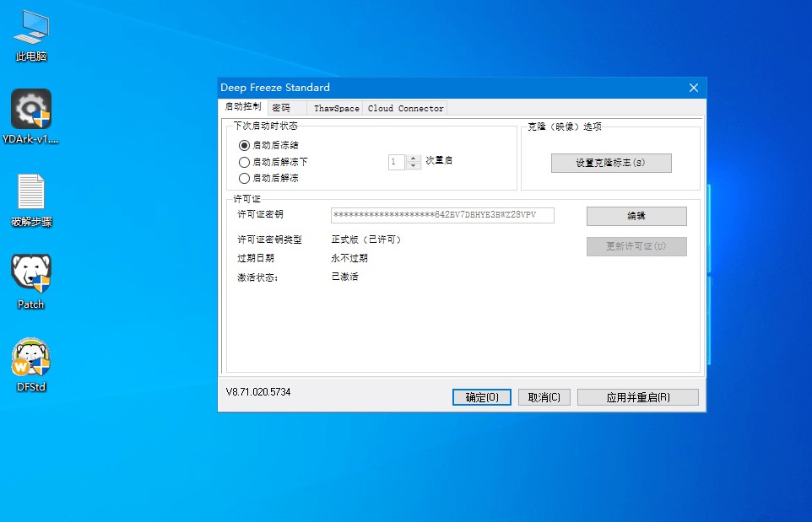812x522 pixels.
Task: Choose the 启动后解冻下 radio option
Action: tap(245, 162)
